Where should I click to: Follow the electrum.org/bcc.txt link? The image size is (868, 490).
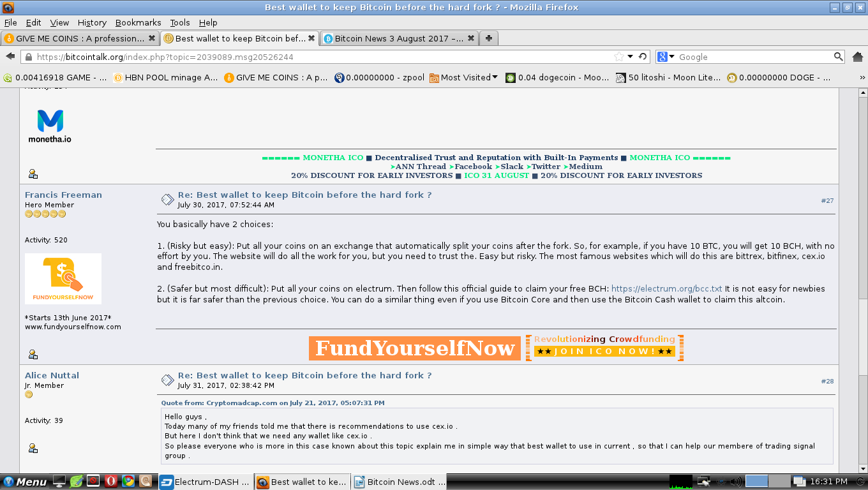[666, 288]
